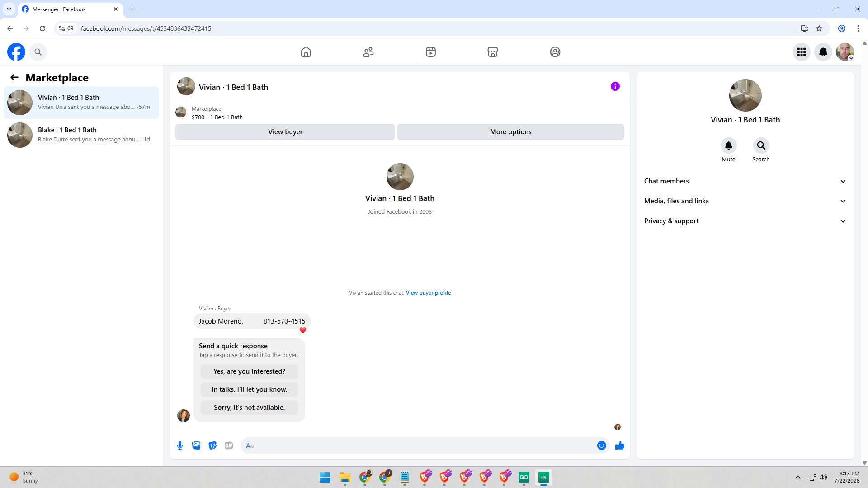The height and width of the screenshot is (488, 868).
Task: Click the More options button
Action: (511, 132)
